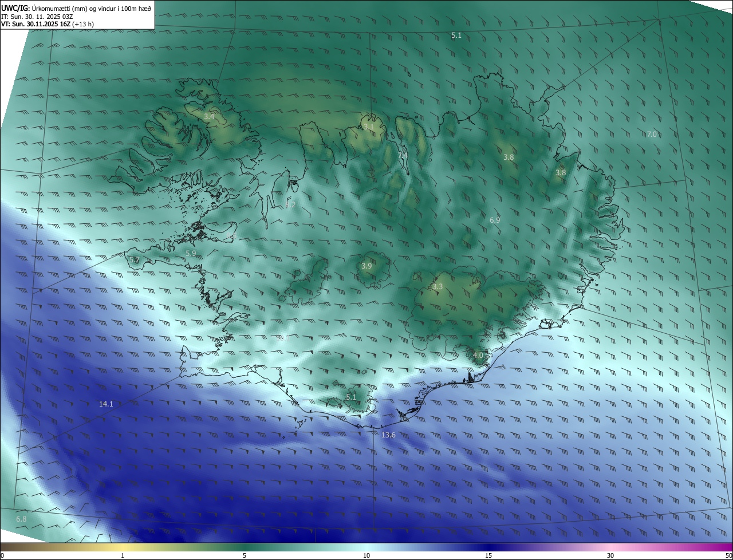733x560 pixels.
Task: Click the 3.9 value on the map
Action: click(366, 266)
